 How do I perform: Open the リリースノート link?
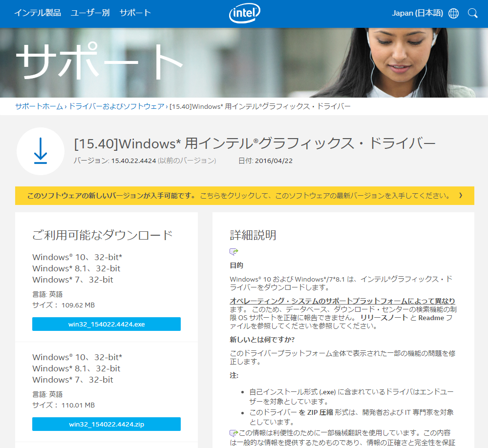384,318
